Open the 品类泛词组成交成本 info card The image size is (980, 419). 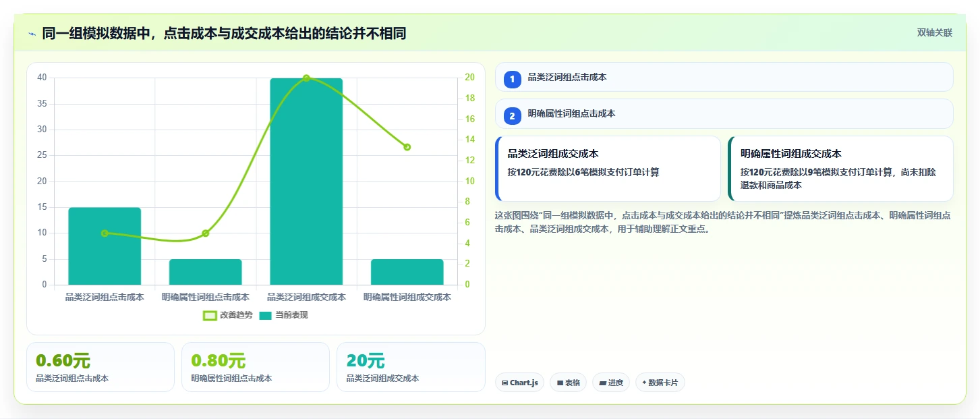coord(608,169)
